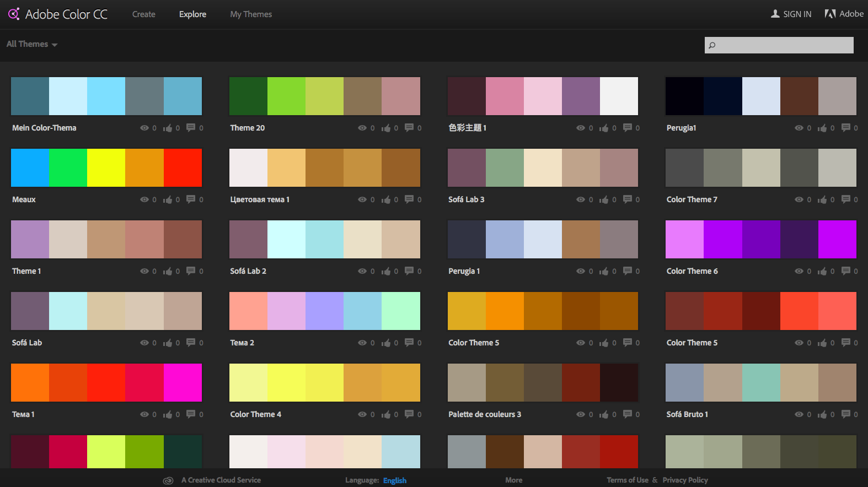Open the My Themes tab
This screenshot has width=868, height=487.
click(251, 14)
